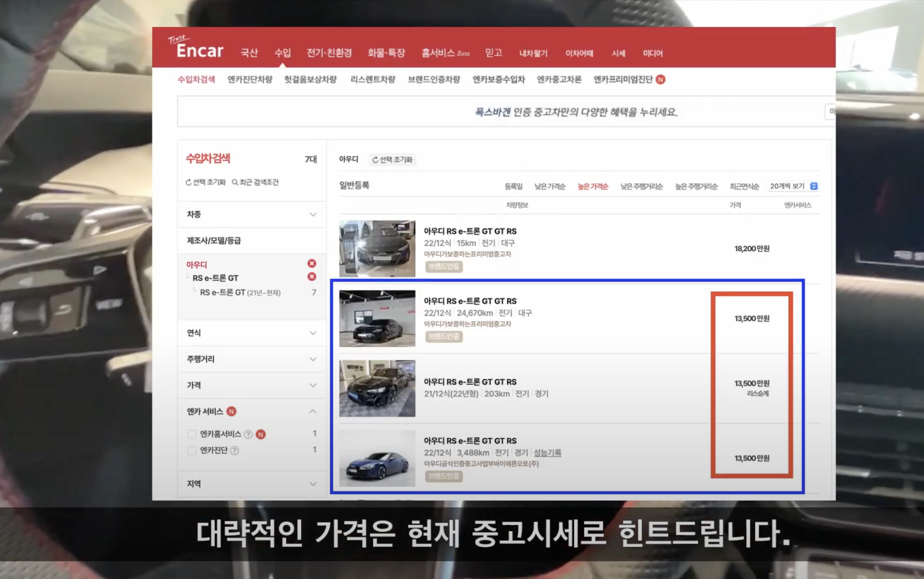This screenshot has height=579, width=924.
Task: Open thumbnail of the blue 3,488km car
Action: 377,458
